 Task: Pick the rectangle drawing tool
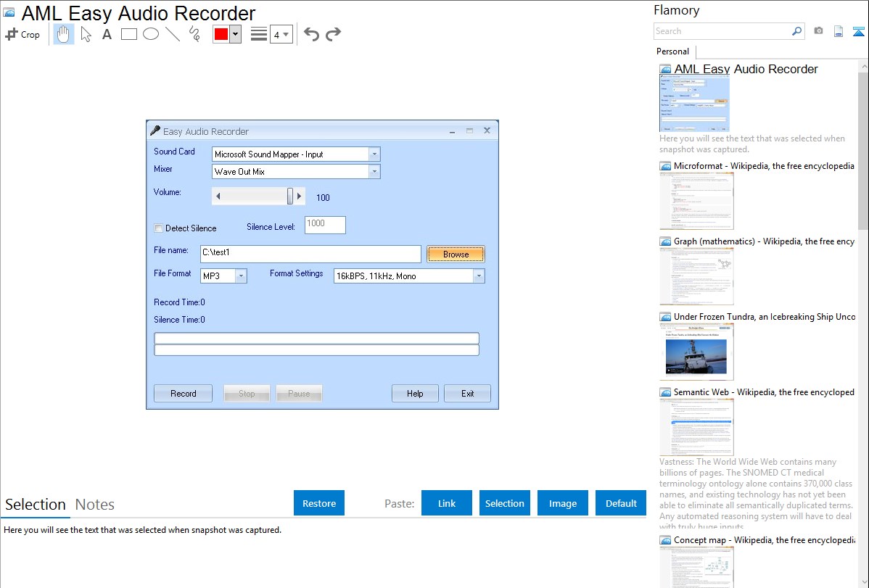[129, 34]
